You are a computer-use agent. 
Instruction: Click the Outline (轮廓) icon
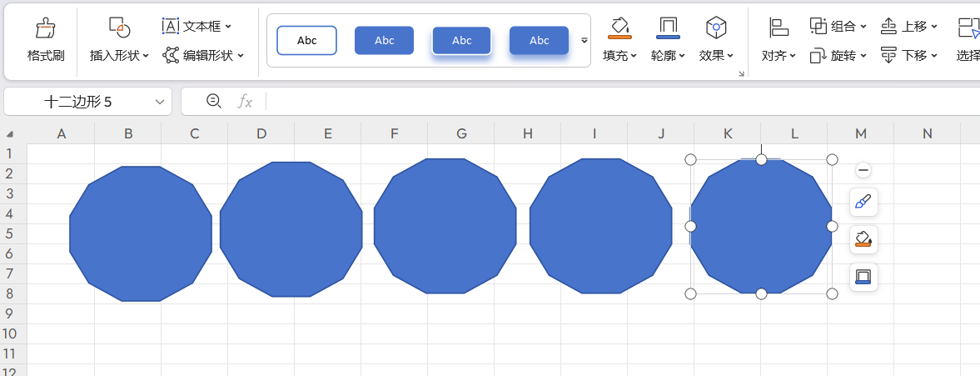[668, 28]
